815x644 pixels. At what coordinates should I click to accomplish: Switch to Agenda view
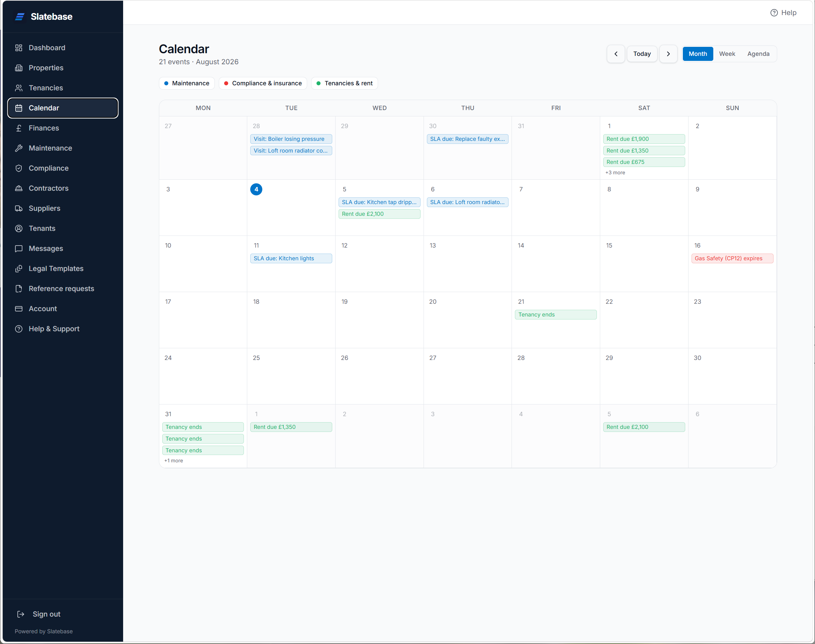click(x=758, y=54)
